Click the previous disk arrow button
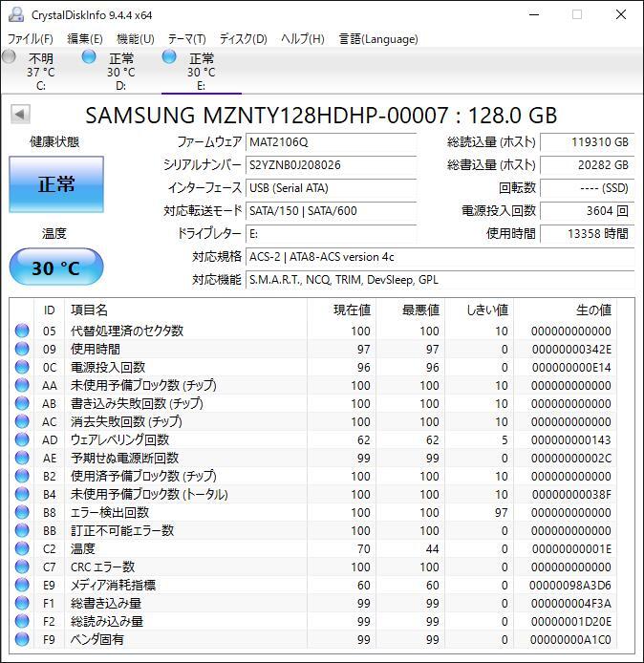Screen dimensions: 644x663 20,115
